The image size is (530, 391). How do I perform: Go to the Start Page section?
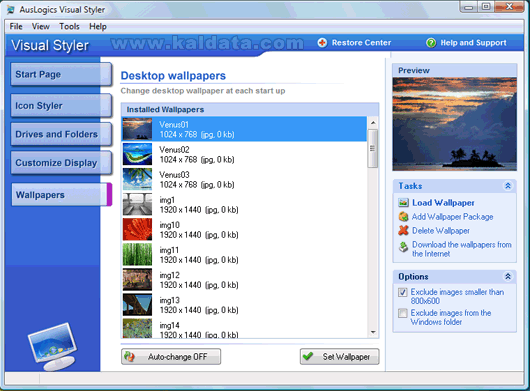pos(61,74)
